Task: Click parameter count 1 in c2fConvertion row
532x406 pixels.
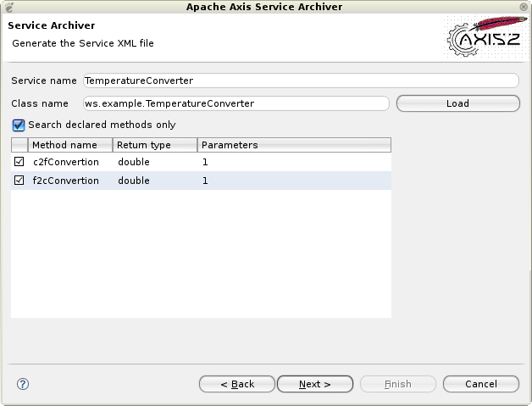Action: tap(205, 162)
